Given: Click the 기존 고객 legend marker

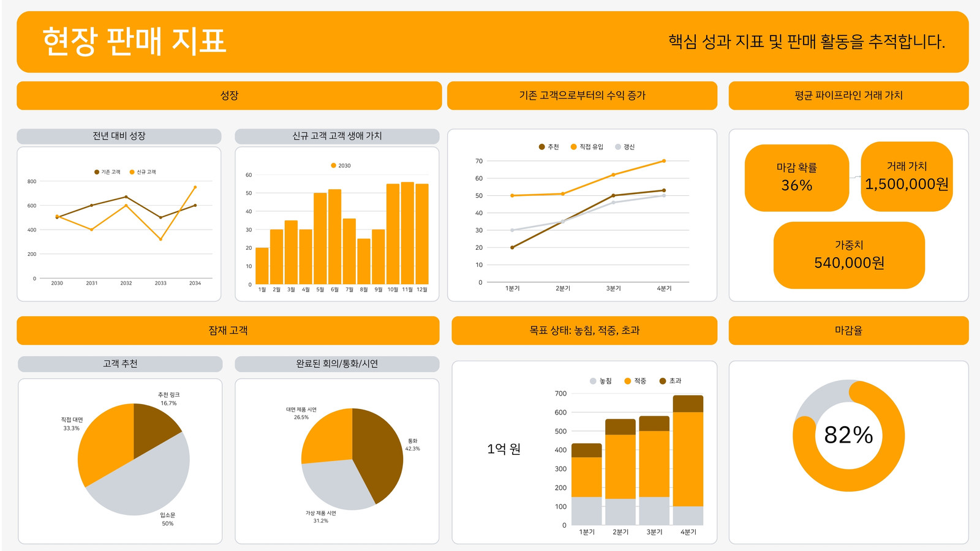Looking at the screenshot, I should point(97,172).
